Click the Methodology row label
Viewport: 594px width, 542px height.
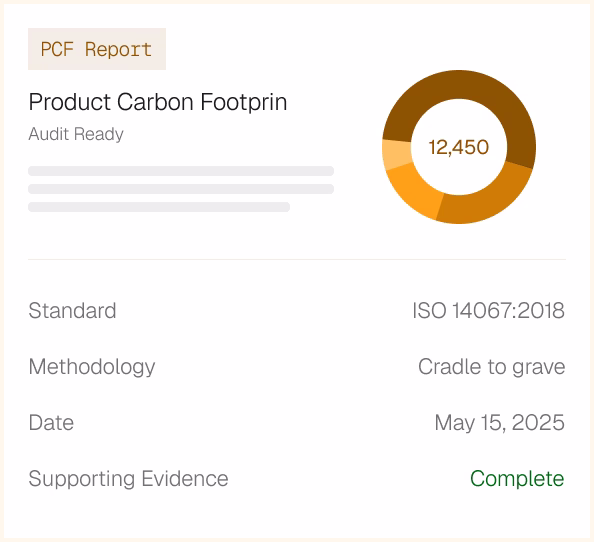point(92,367)
